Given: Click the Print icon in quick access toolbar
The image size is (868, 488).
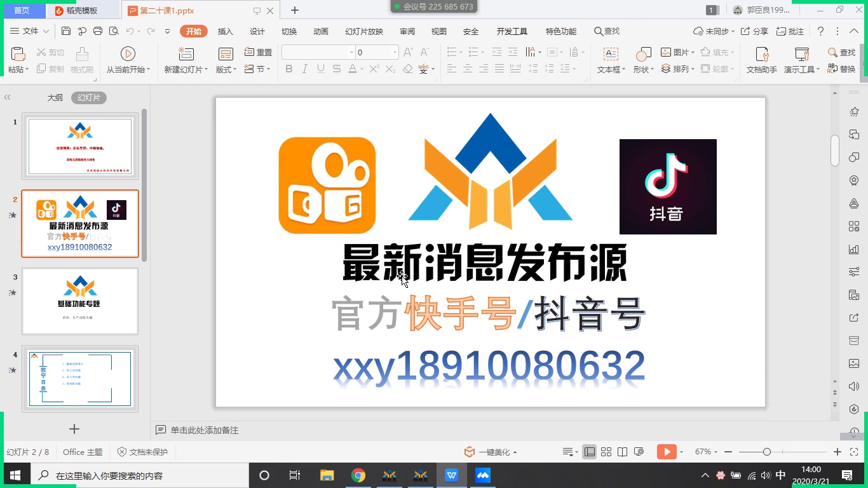Looking at the screenshot, I should pos(98,31).
